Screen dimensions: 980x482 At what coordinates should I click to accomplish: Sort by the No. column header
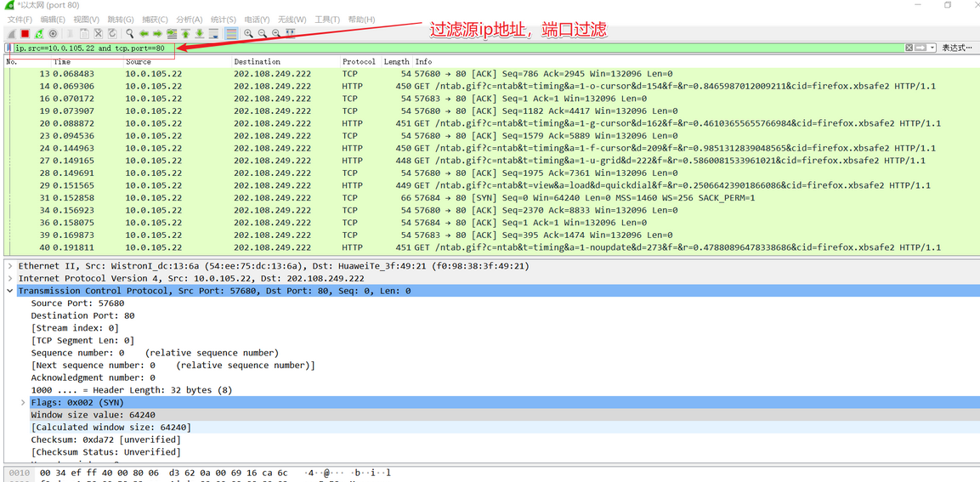click(x=27, y=62)
